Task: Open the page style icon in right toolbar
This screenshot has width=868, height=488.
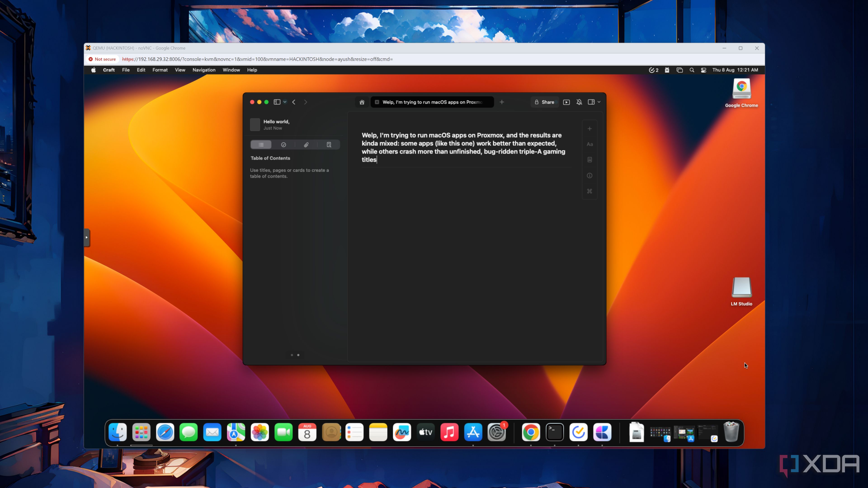Action: pyautogui.click(x=590, y=160)
